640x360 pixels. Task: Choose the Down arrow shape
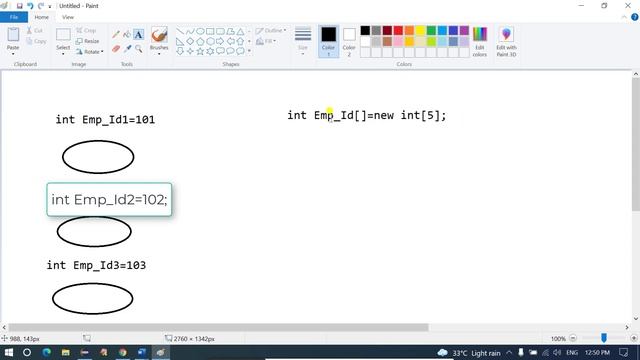pyautogui.click(x=180, y=51)
